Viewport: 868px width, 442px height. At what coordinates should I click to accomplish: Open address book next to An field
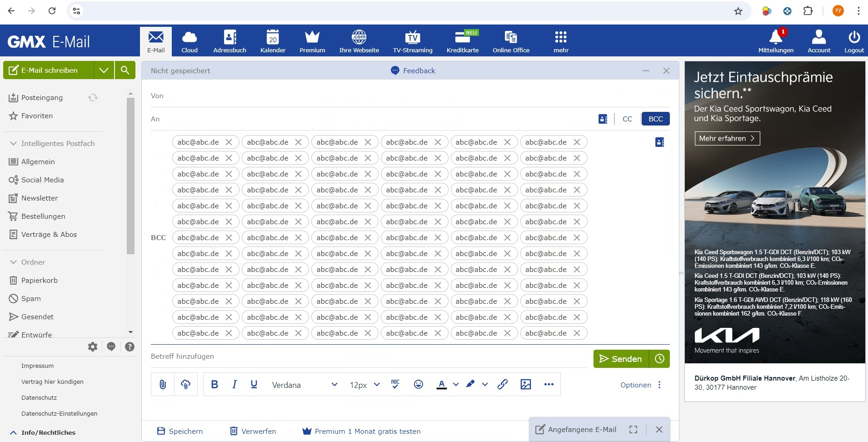click(603, 119)
